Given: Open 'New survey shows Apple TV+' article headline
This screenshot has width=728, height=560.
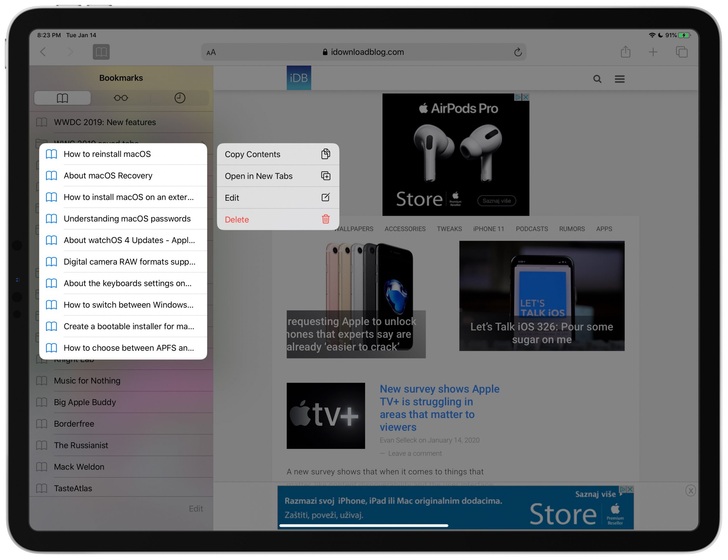Looking at the screenshot, I should pos(439,408).
